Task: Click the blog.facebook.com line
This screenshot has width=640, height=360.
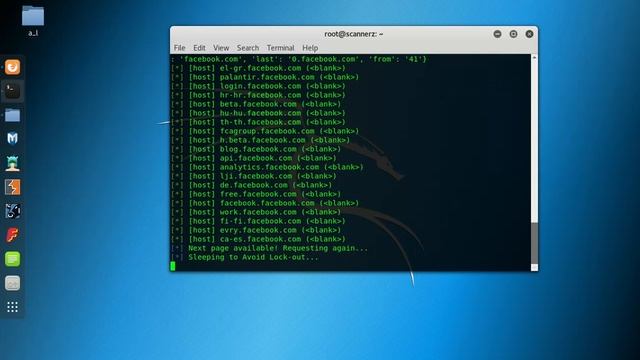Action: 256,149
